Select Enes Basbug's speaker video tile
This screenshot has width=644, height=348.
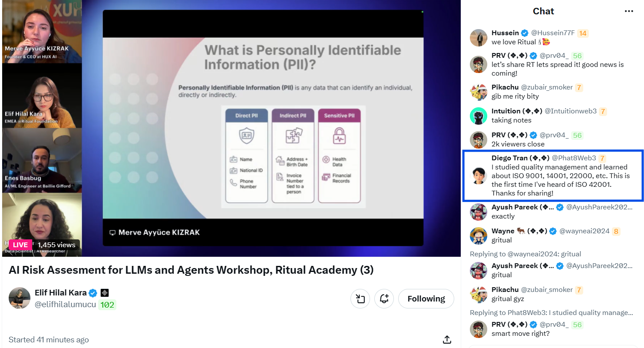(42, 160)
